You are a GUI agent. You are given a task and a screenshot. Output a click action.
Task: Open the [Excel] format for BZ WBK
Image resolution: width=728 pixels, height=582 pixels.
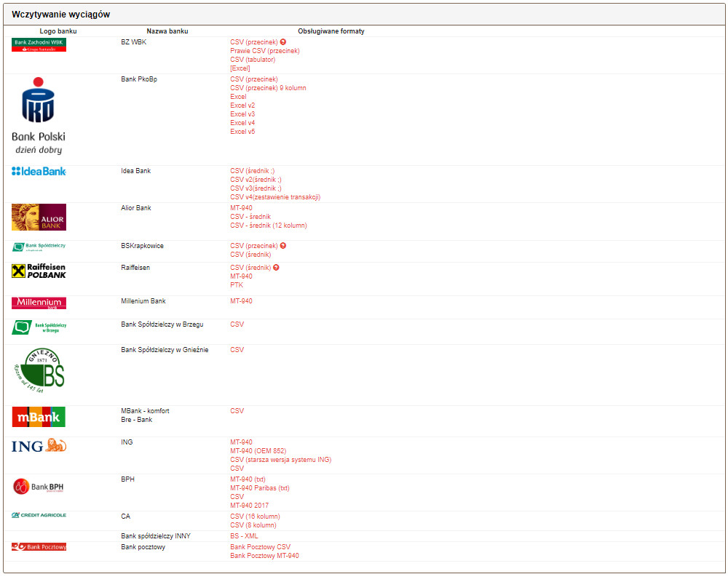240,68
